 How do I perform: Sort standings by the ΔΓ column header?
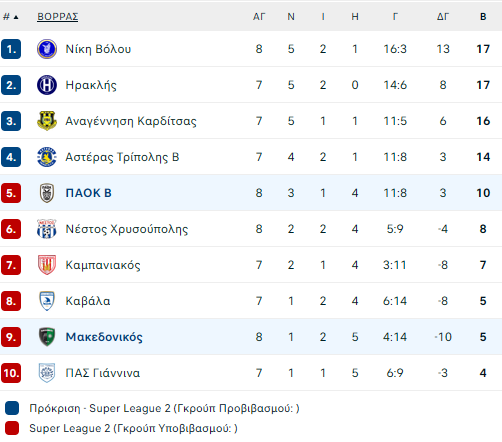click(x=443, y=17)
